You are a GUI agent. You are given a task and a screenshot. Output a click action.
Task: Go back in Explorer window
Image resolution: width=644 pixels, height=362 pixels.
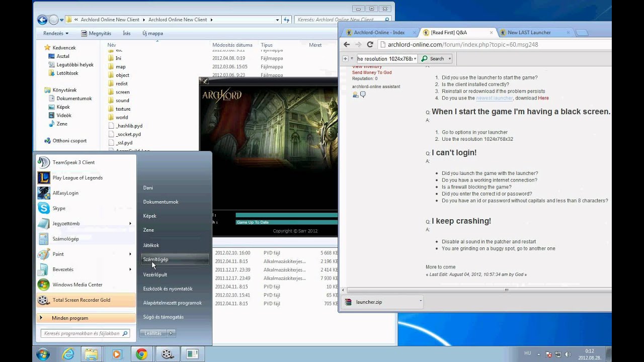(43, 20)
